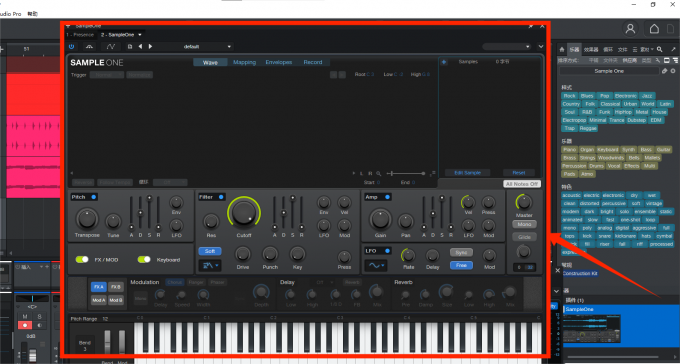The width and height of the screenshot is (680, 364).
Task: Expand the chevron at SampleOne top right
Action: 540,46
